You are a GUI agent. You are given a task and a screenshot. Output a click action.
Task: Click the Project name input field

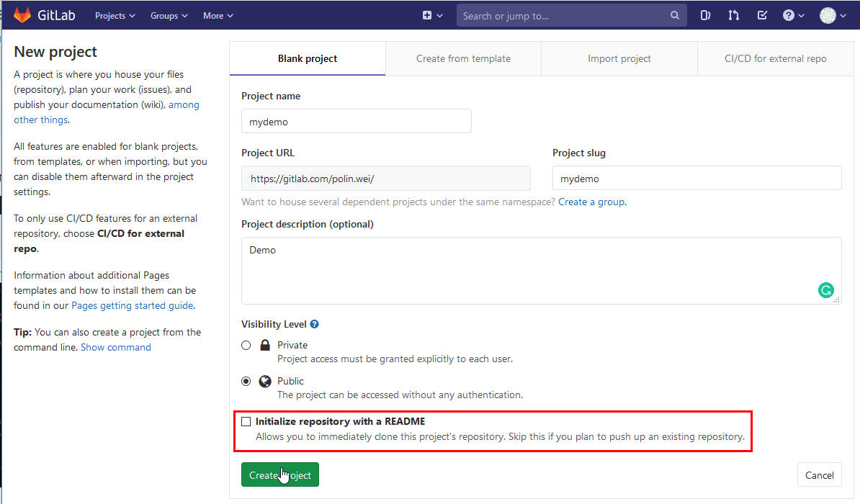(357, 121)
